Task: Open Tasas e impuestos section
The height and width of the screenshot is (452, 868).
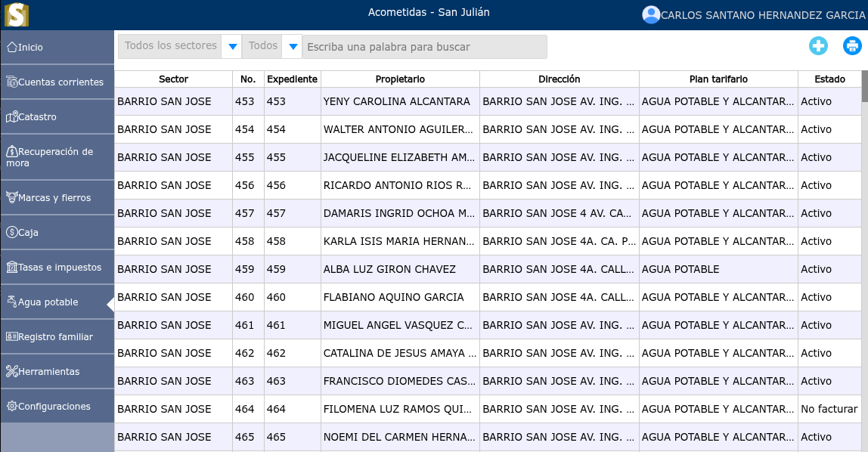Action: (x=57, y=268)
